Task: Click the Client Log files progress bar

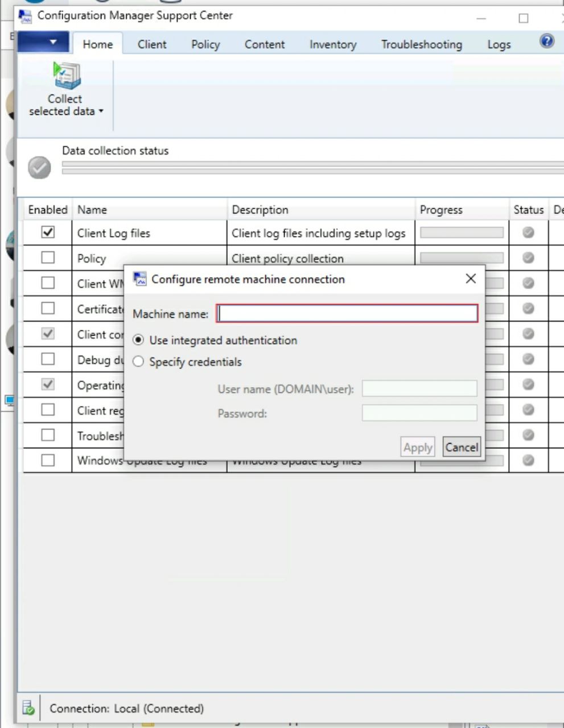Action: coord(462,233)
